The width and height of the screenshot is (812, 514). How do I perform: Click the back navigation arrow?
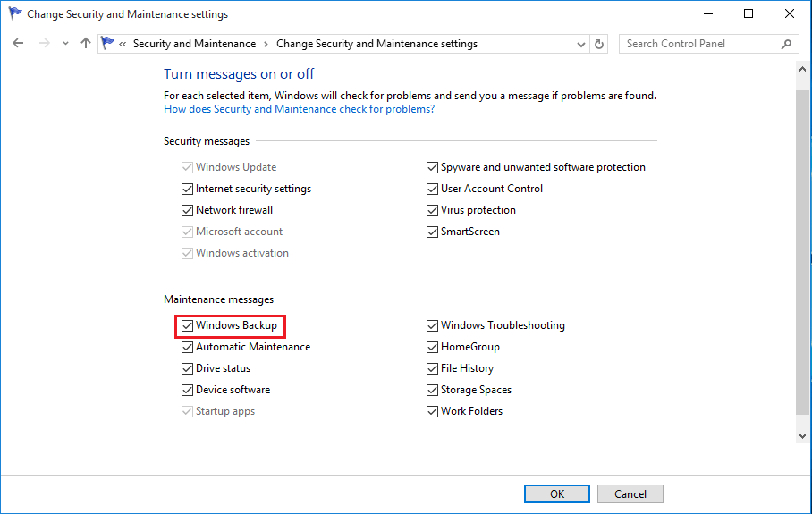(x=18, y=44)
